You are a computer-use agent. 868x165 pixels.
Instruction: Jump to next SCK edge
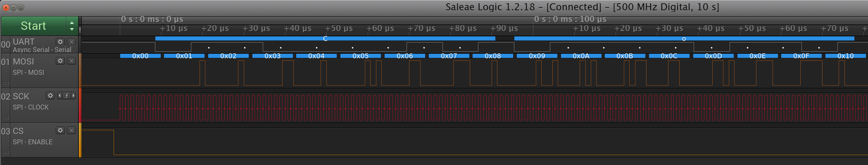click(74, 96)
